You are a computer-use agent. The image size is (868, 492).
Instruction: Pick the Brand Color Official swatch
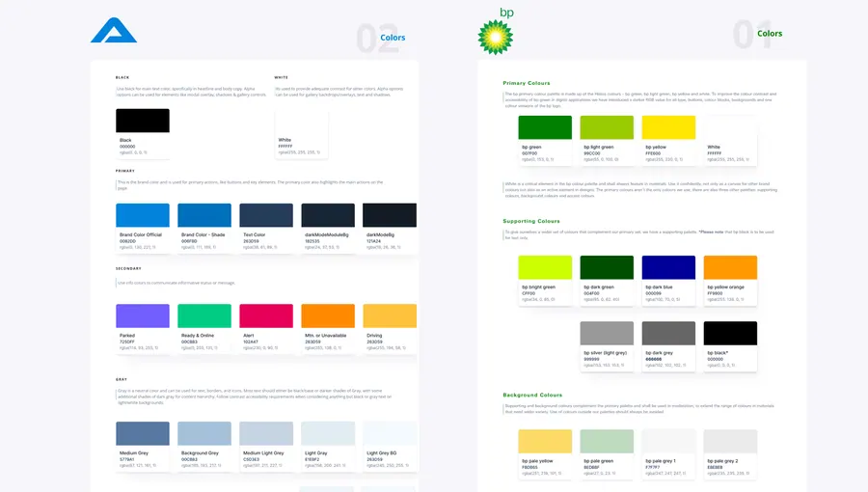point(143,215)
